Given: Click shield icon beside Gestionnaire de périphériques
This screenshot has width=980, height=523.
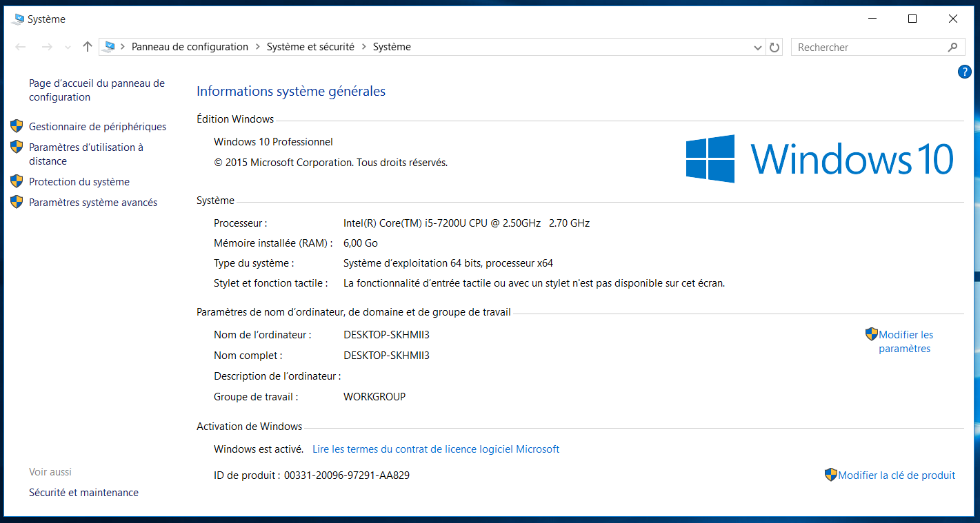Looking at the screenshot, I should click(x=17, y=126).
